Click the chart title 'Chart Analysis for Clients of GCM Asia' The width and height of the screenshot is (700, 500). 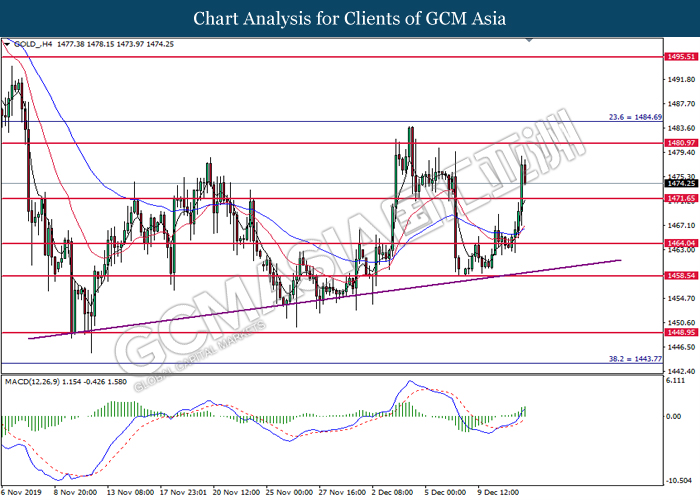(349, 18)
